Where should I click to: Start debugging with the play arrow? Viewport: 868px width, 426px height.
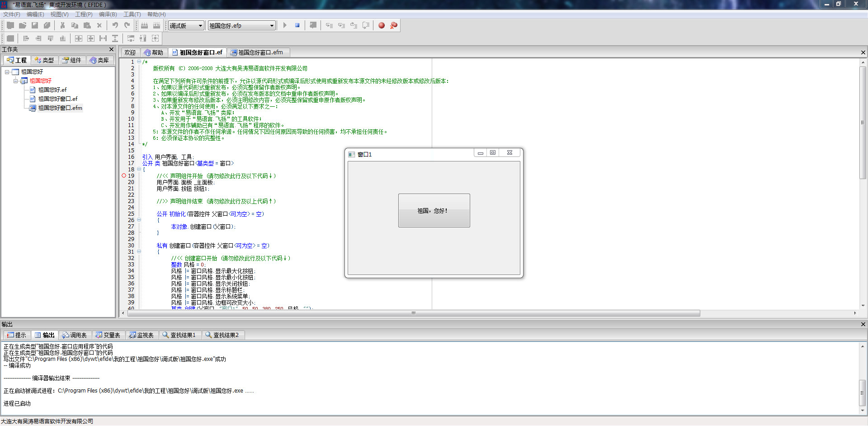click(285, 25)
